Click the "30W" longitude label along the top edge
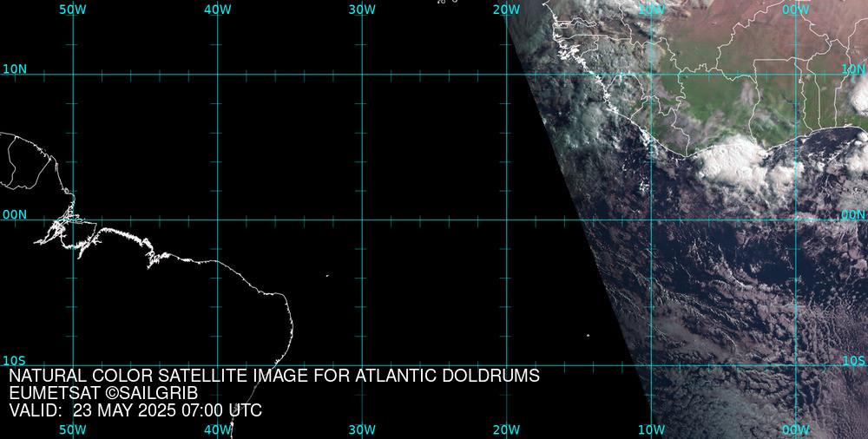Viewport: 868px width, 439px height. coord(362,10)
